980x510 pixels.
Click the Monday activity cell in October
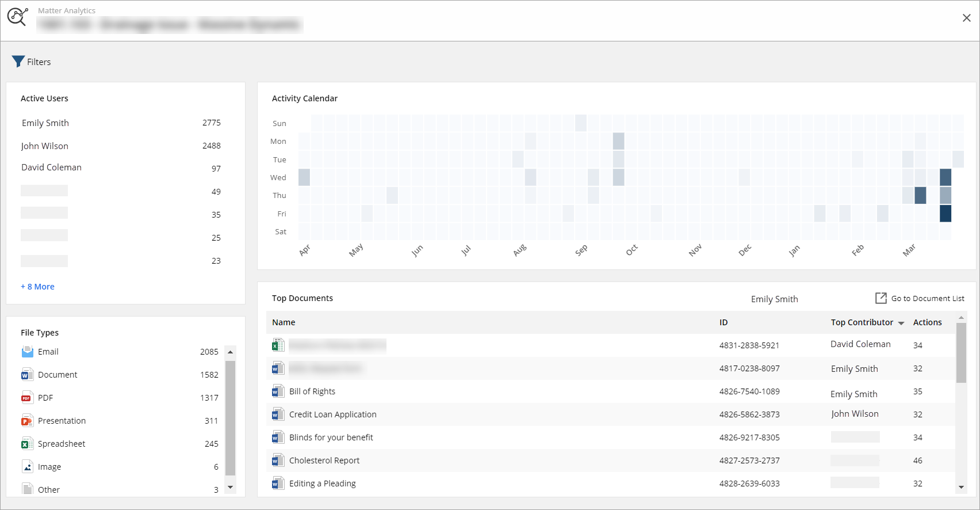pyautogui.click(x=619, y=141)
